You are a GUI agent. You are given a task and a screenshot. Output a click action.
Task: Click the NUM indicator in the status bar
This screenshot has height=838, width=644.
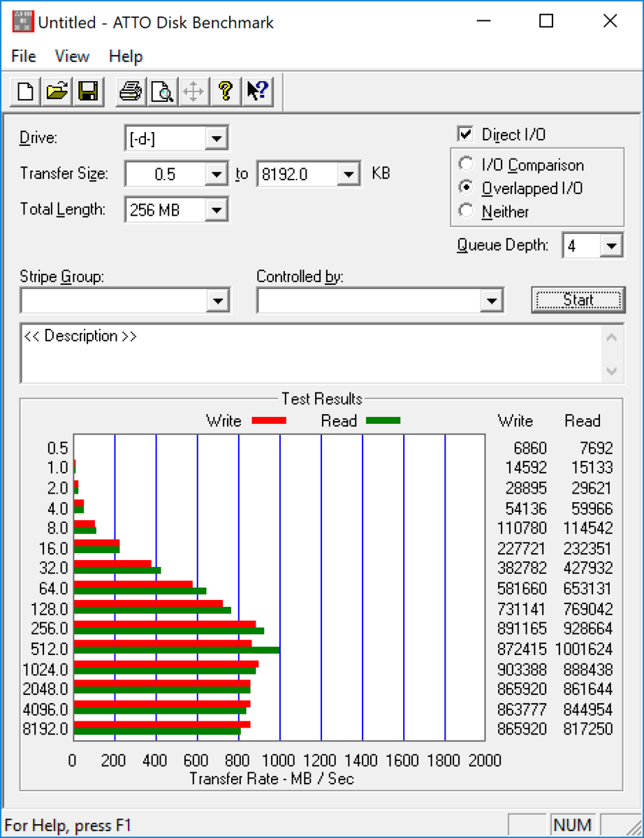pos(572,825)
